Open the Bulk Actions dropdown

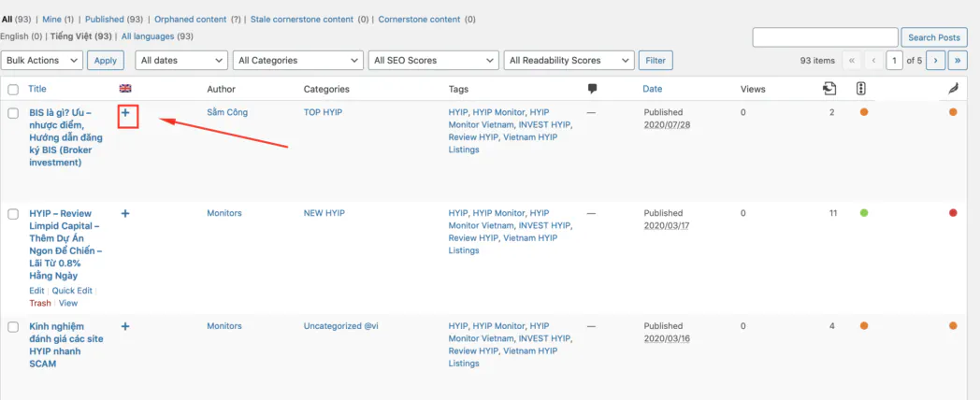[42, 61]
